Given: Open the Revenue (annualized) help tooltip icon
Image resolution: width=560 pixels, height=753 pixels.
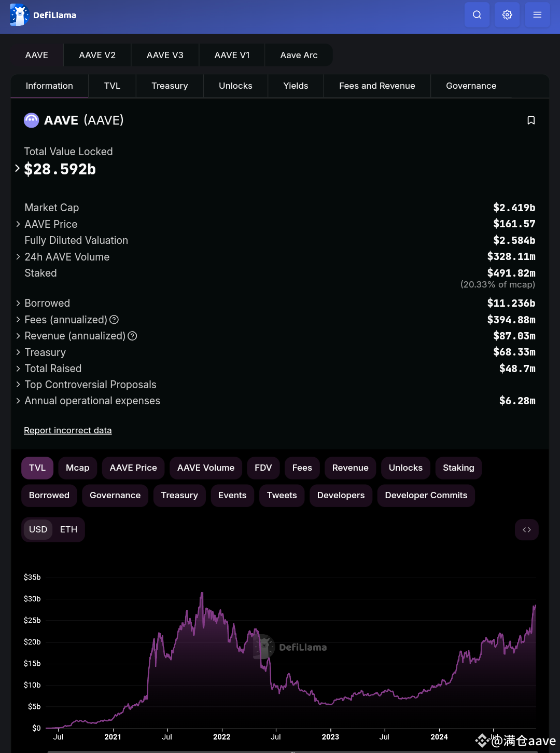Looking at the screenshot, I should coord(132,336).
